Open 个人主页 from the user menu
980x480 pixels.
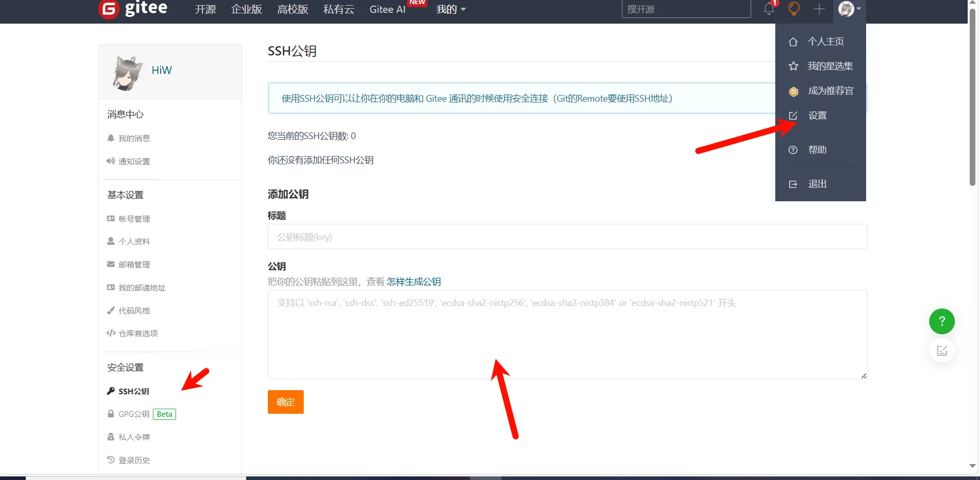825,42
